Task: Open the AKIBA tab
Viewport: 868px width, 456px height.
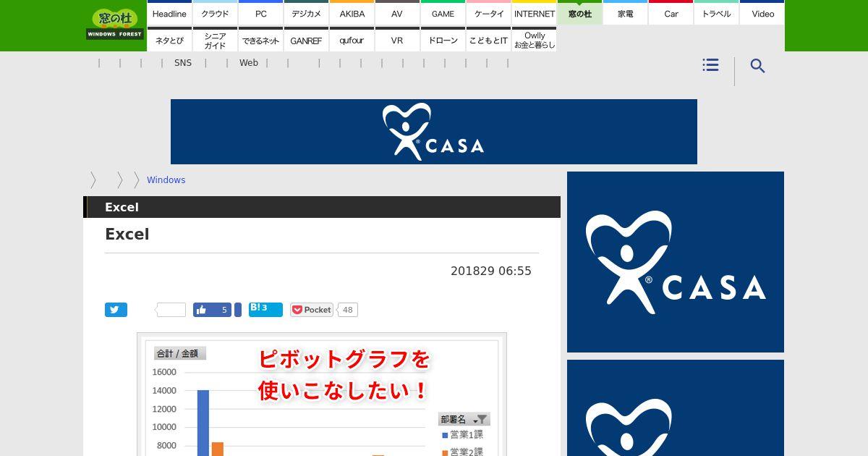Action: (352, 12)
